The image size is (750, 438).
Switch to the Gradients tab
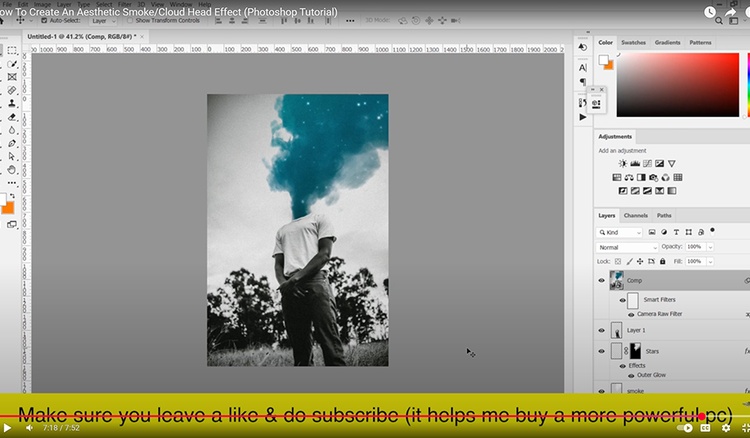(667, 43)
